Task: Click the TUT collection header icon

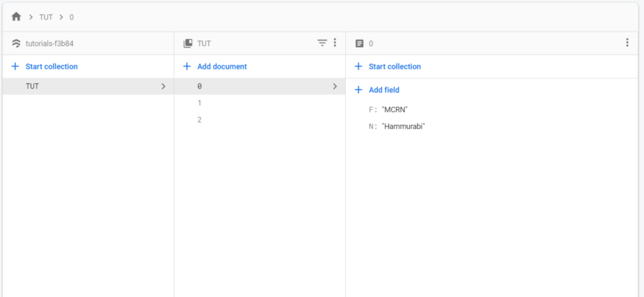Action: tap(188, 43)
